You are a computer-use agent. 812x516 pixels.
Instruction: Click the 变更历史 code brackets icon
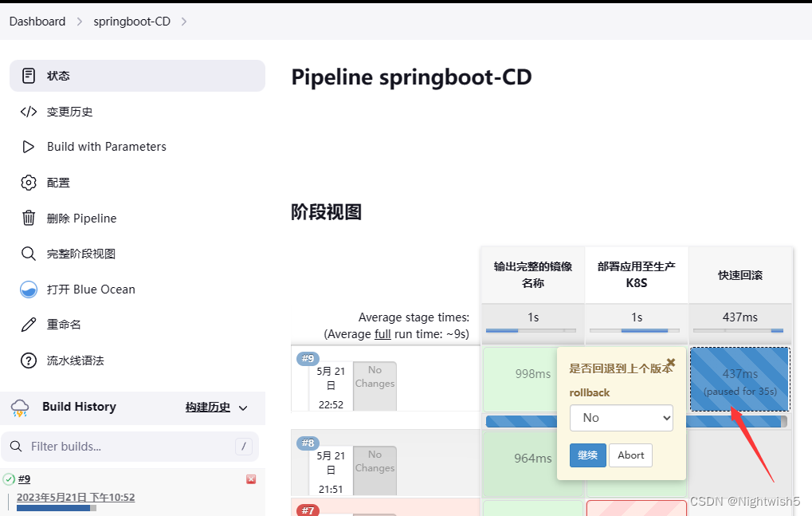pos(29,112)
